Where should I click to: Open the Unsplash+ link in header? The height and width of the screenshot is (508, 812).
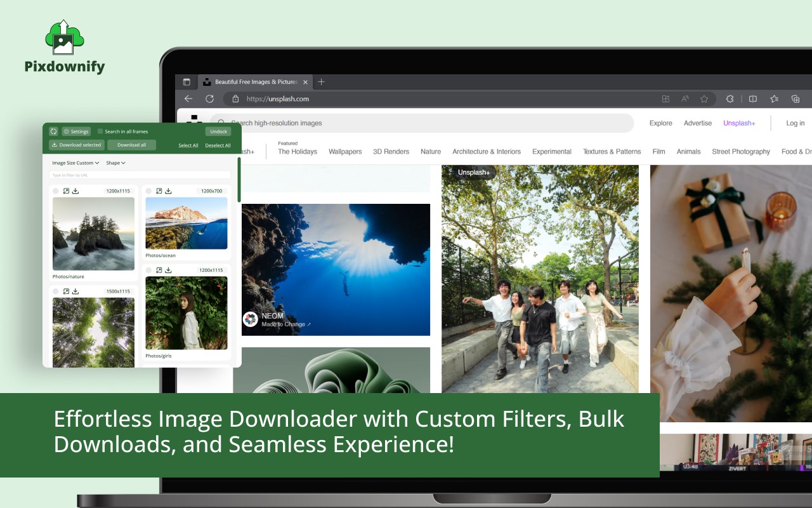[739, 123]
